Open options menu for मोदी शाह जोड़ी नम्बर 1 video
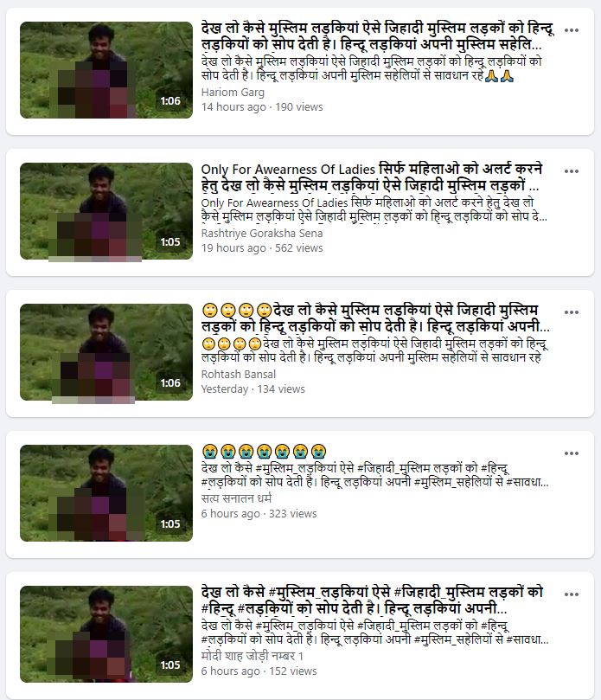Screen dimensions: 601x700 (571, 594)
